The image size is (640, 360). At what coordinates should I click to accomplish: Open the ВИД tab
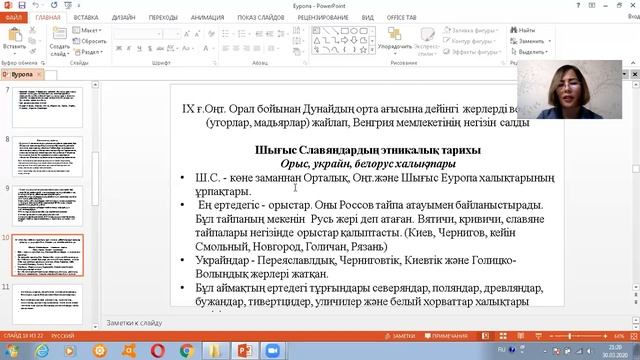367,18
